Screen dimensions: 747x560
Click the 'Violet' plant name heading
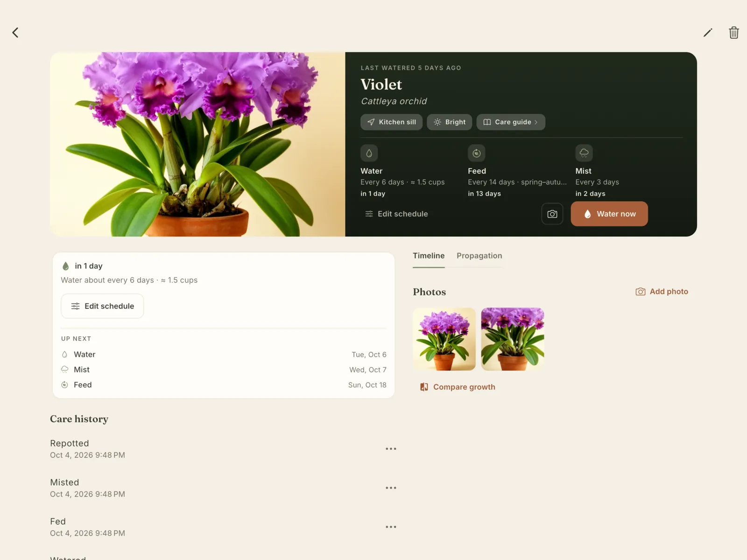click(381, 84)
